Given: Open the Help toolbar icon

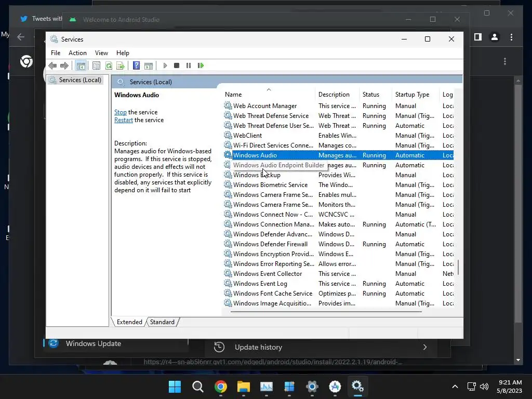Looking at the screenshot, I should (137, 65).
